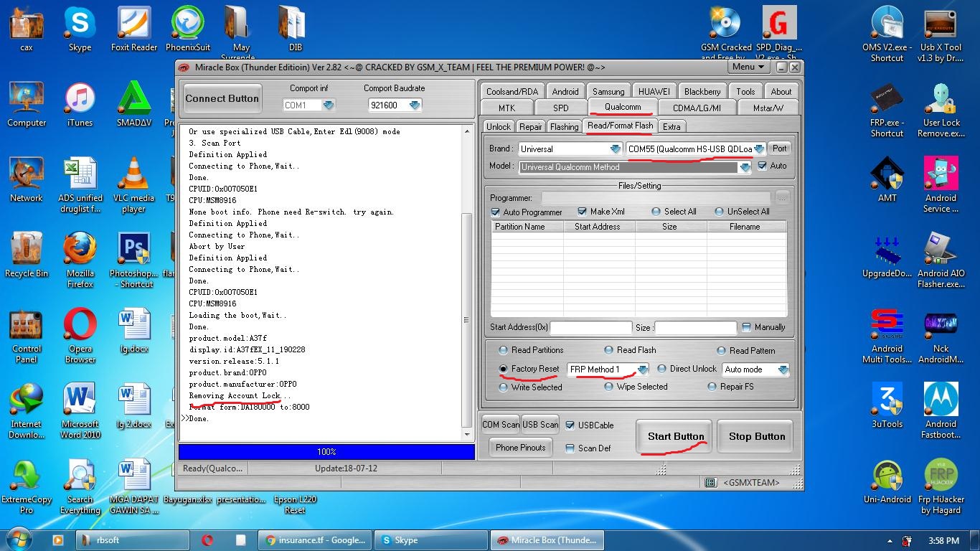Screen dimensions: 980x551
Task: Open GSM Cracked and Free desktop icon
Action: point(726,33)
